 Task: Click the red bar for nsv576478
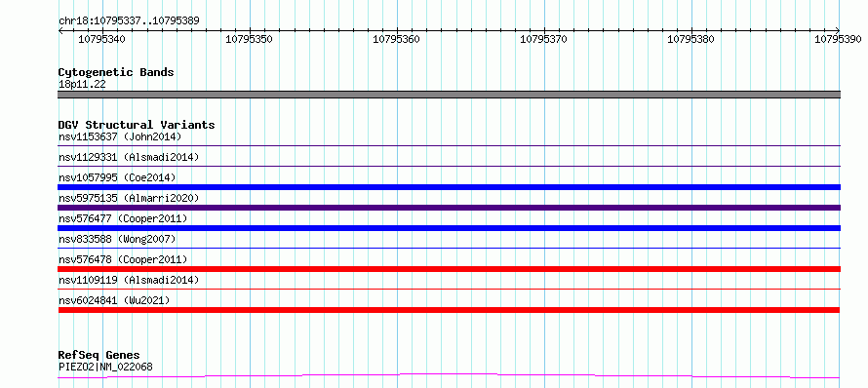pos(449,269)
